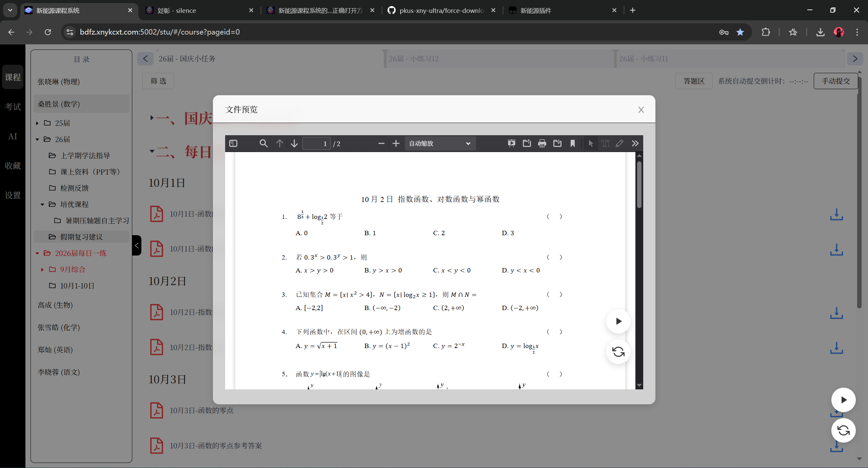Open the more tools double-chevron menu
This screenshot has height=468, width=868.
pos(635,143)
